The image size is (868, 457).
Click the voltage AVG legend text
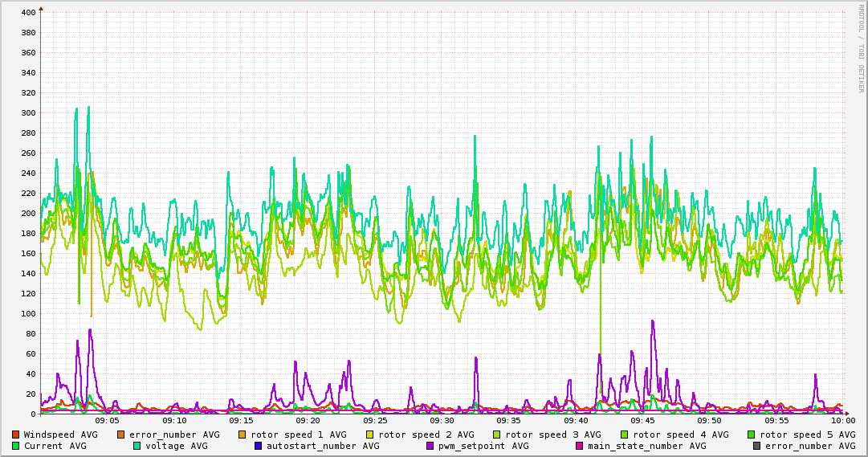176,446
